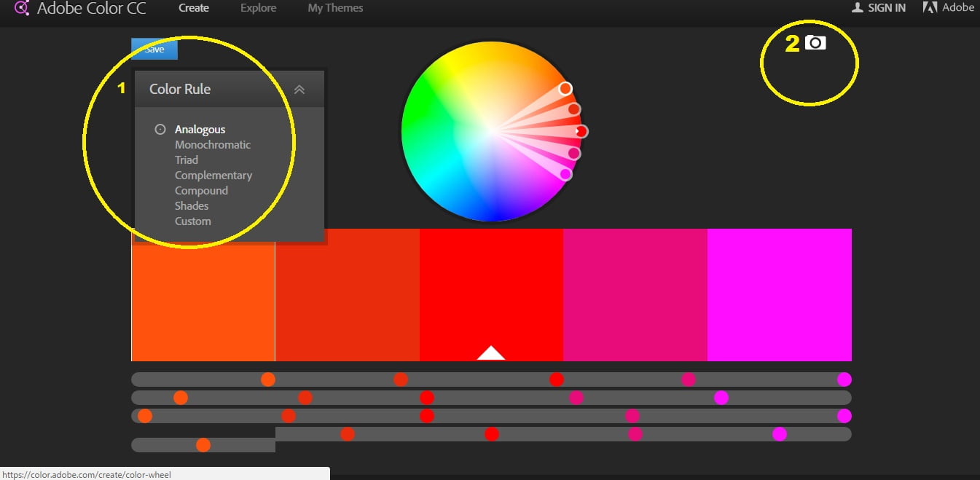Click the white base color triangle marker

(x=491, y=353)
